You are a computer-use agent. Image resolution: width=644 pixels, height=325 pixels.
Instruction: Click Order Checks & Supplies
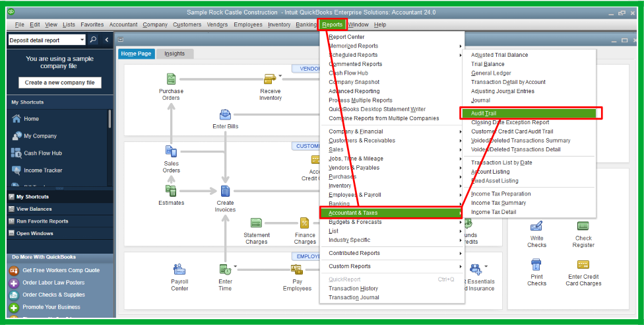[53, 295]
